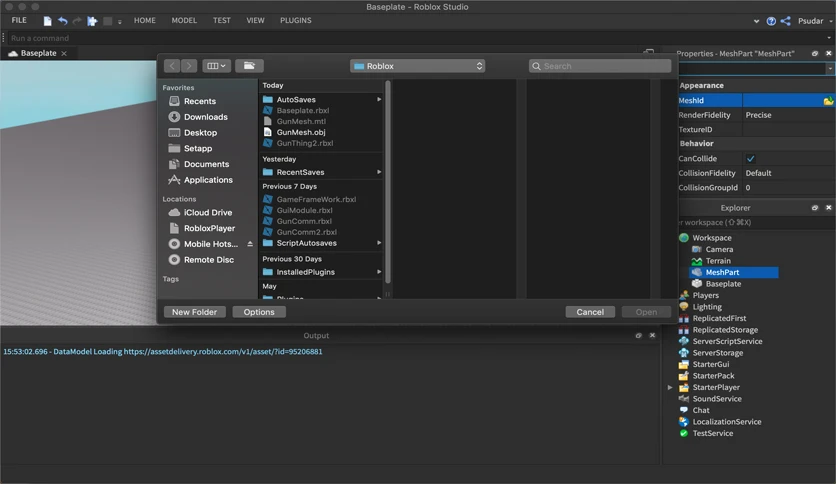Viewport: 836px width, 484px height.
Task: Select GunMesh.obj file
Action: click(301, 132)
